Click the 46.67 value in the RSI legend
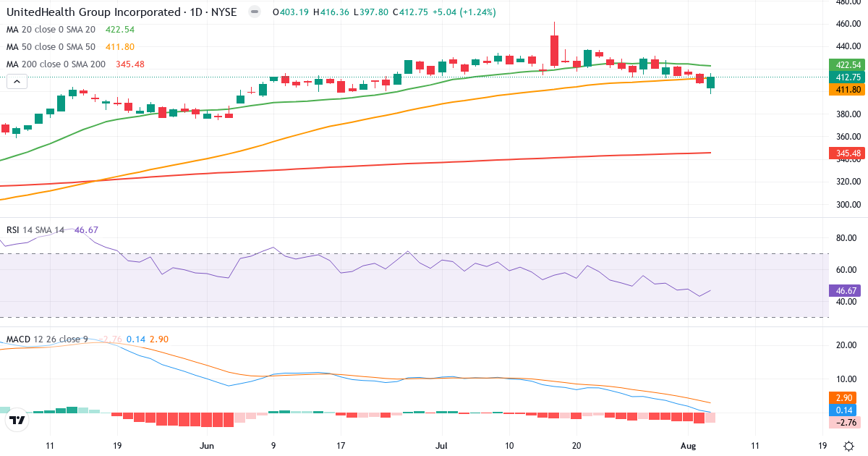The width and height of the screenshot is (868, 456). click(86, 229)
